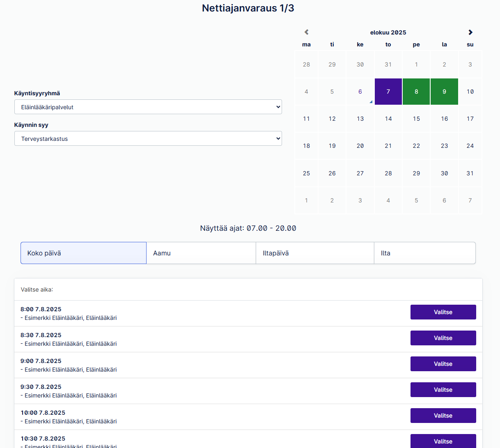Pick the green day 9 in calendar
This screenshot has height=448, width=500.
(x=444, y=92)
